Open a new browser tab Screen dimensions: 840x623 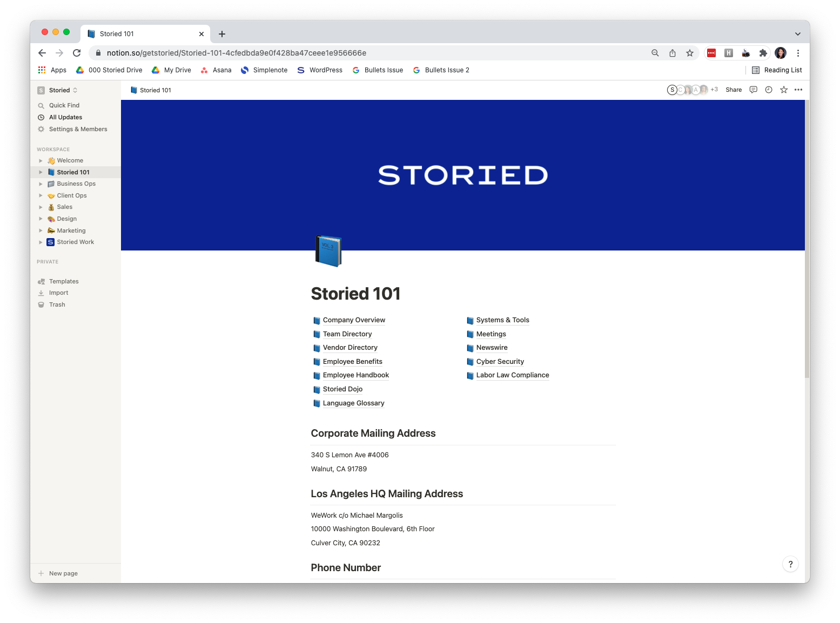tap(222, 34)
